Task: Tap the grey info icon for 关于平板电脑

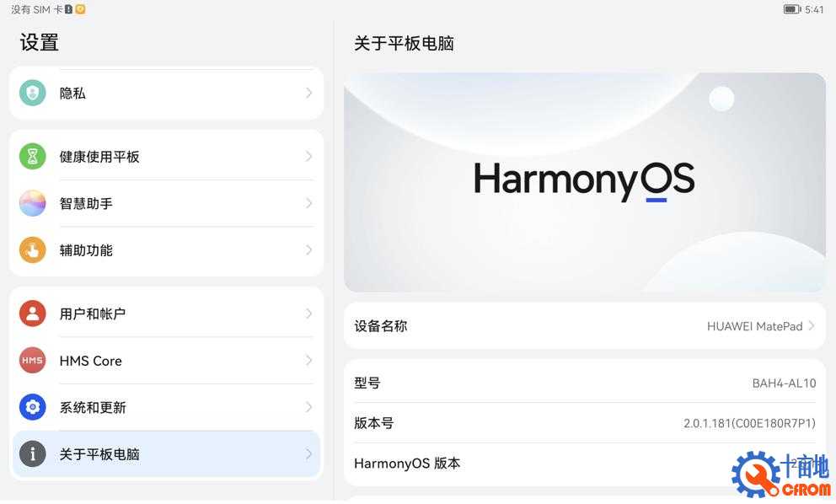Action: pyautogui.click(x=33, y=454)
